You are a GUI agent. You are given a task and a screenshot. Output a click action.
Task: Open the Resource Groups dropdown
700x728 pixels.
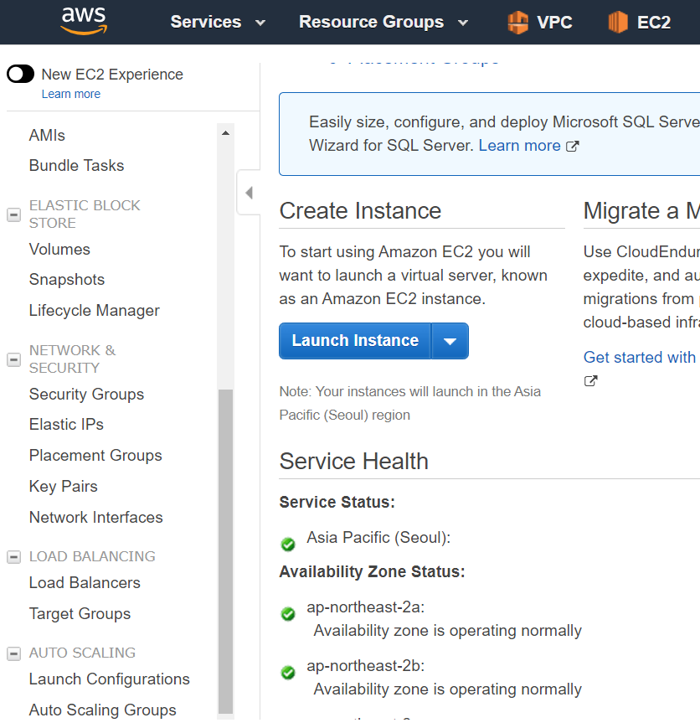(383, 22)
